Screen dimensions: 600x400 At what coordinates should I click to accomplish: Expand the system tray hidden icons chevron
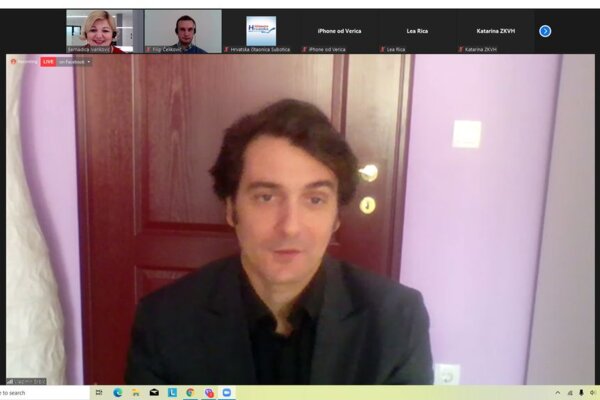[558, 393]
